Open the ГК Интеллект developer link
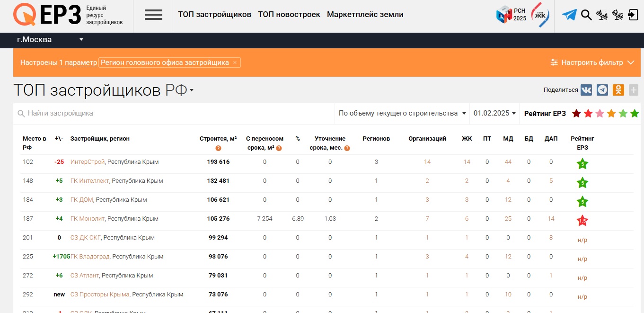Screen dimensions: 644x313 90,181
